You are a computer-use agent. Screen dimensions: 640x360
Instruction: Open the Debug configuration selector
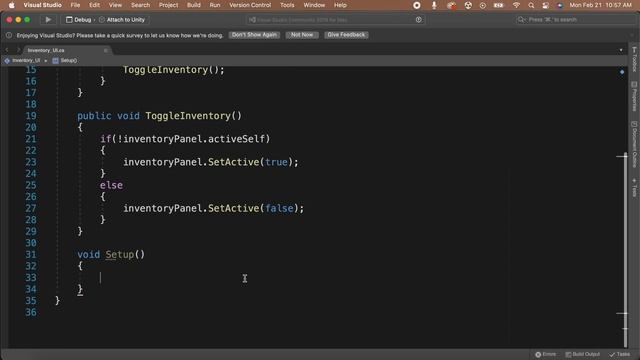tap(79, 20)
